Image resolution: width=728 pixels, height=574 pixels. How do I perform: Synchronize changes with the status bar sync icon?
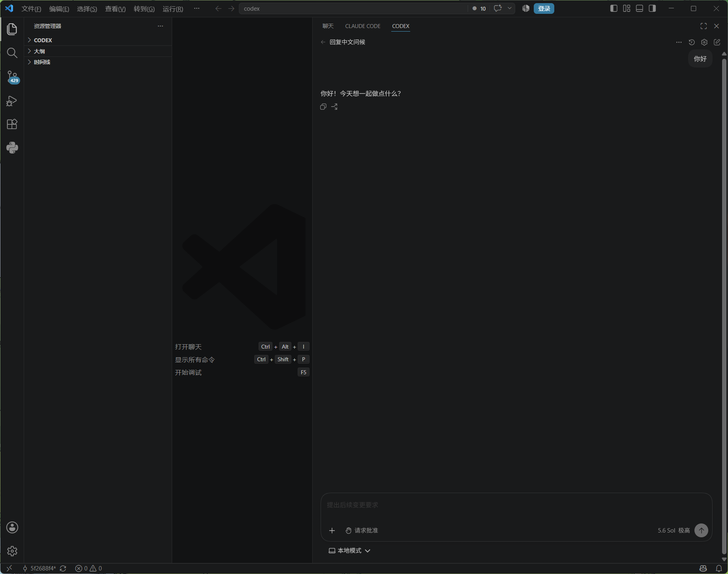pos(63,568)
